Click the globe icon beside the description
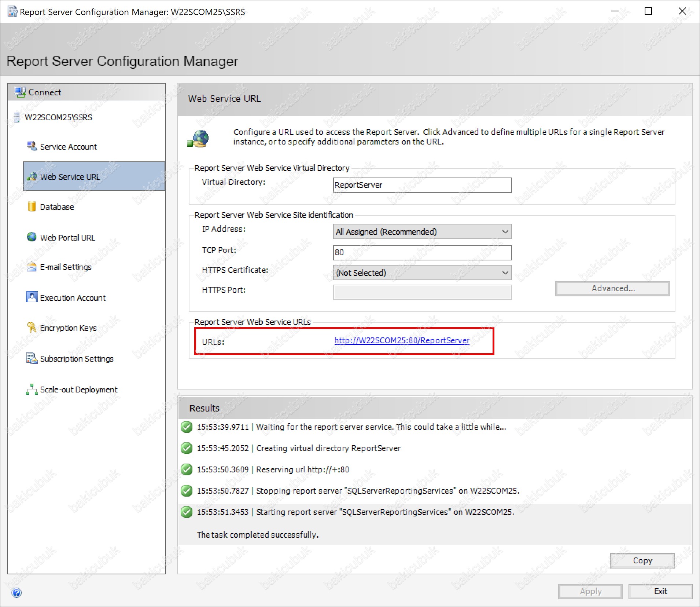The image size is (700, 607). 198,139
